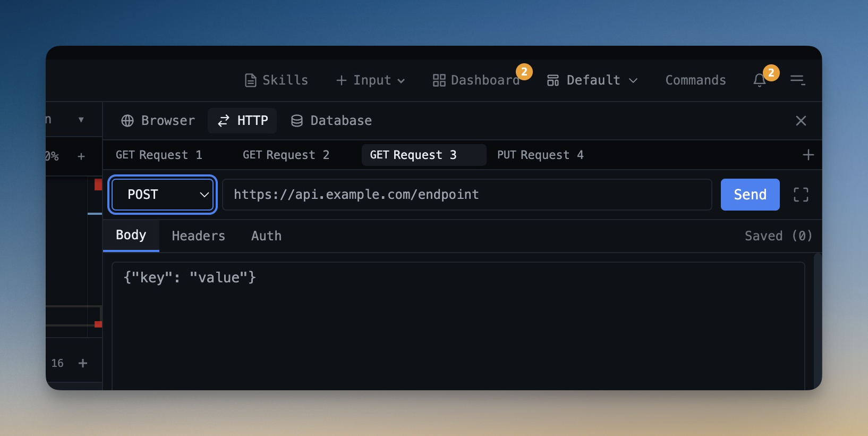Click the URL input field
The width and height of the screenshot is (868, 436).
(x=466, y=195)
